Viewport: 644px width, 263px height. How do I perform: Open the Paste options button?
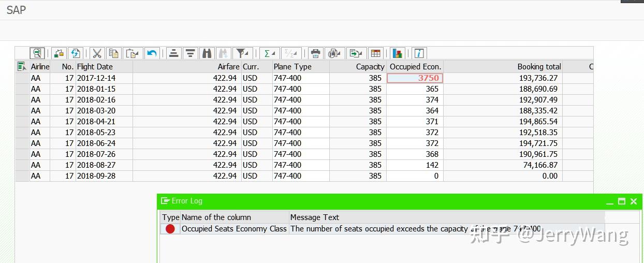[x=133, y=53]
